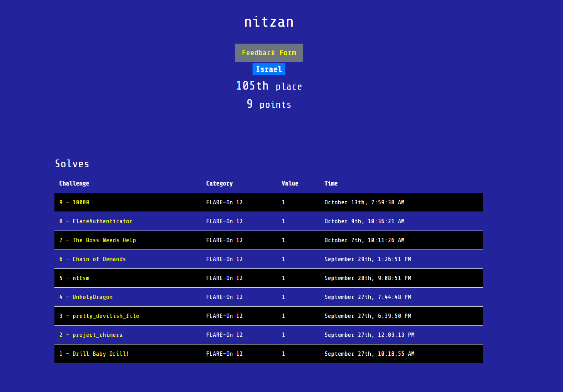The height and width of the screenshot is (392, 563).
Task: Click the 105th place ranking text
Action: [269, 86]
